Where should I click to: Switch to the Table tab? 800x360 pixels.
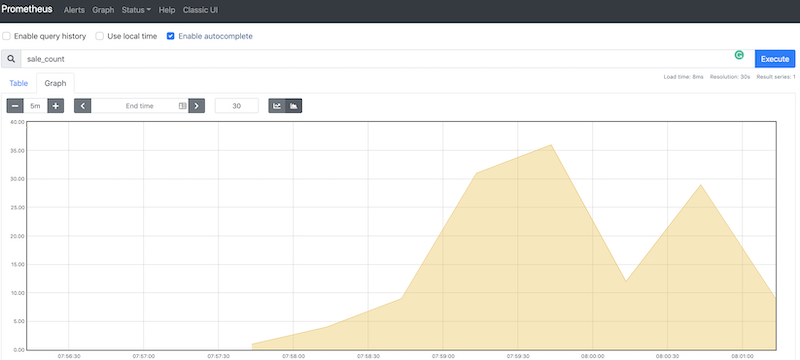18,83
